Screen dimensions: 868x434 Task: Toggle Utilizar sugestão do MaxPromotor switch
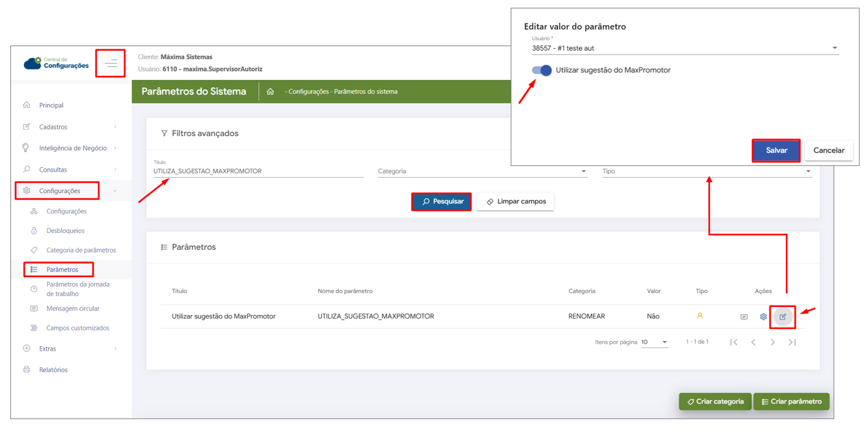point(541,70)
